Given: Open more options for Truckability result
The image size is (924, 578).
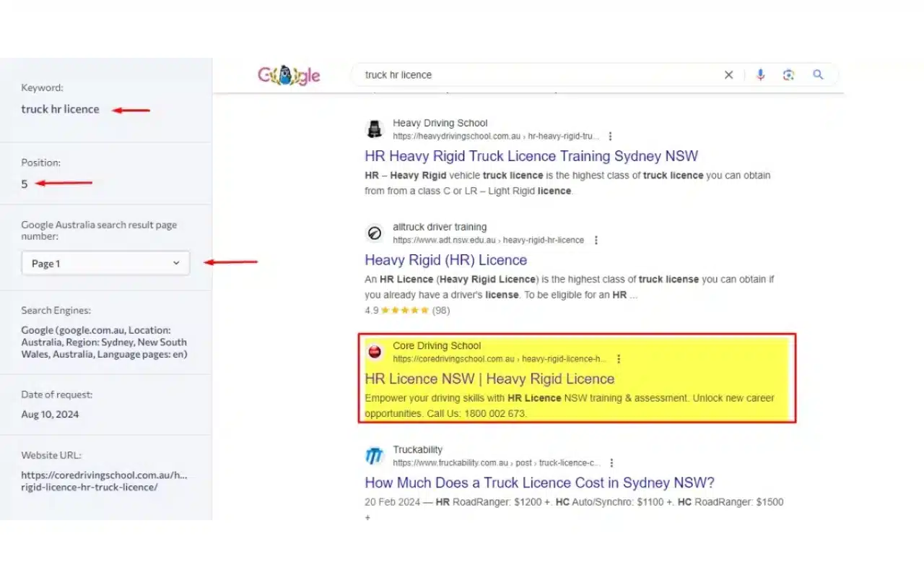Looking at the screenshot, I should point(611,463).
